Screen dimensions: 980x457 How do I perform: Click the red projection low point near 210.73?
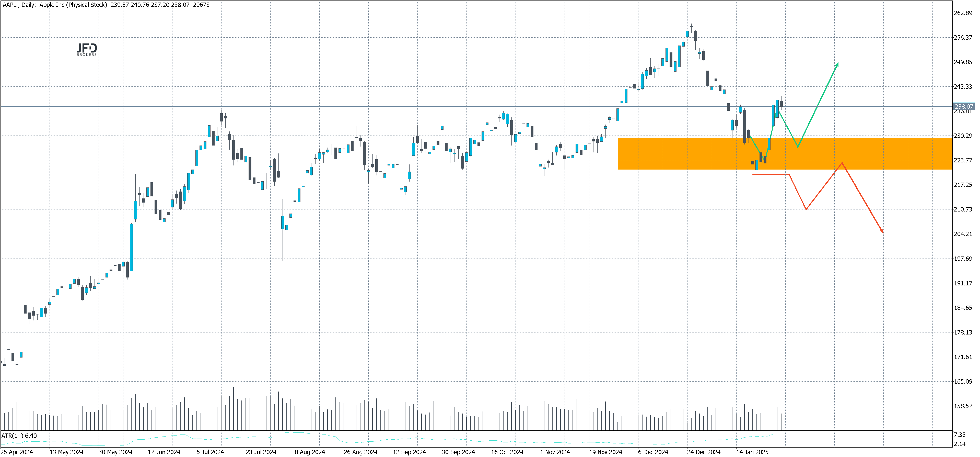click(x=806, y=209)
